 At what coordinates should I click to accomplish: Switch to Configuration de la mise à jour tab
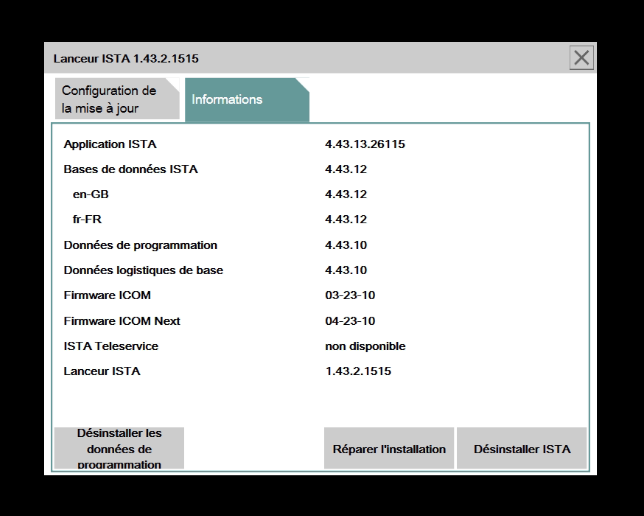click(x=117, y=99)
